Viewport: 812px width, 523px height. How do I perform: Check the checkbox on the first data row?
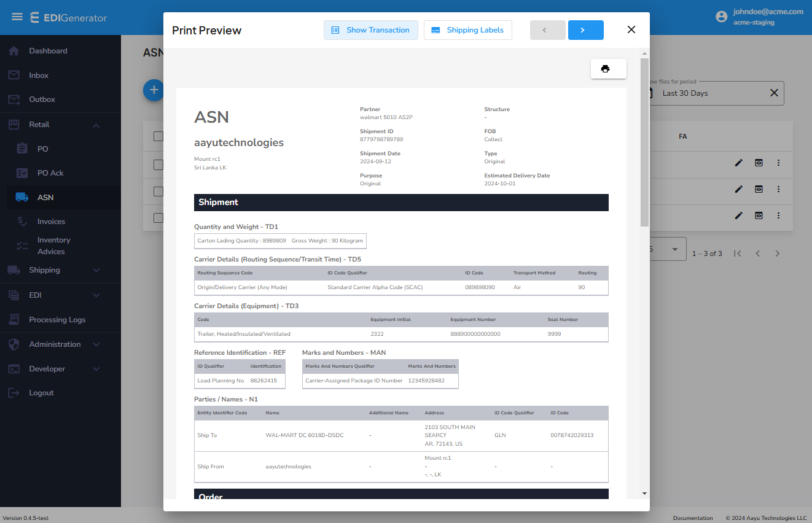tap(158, 165)
